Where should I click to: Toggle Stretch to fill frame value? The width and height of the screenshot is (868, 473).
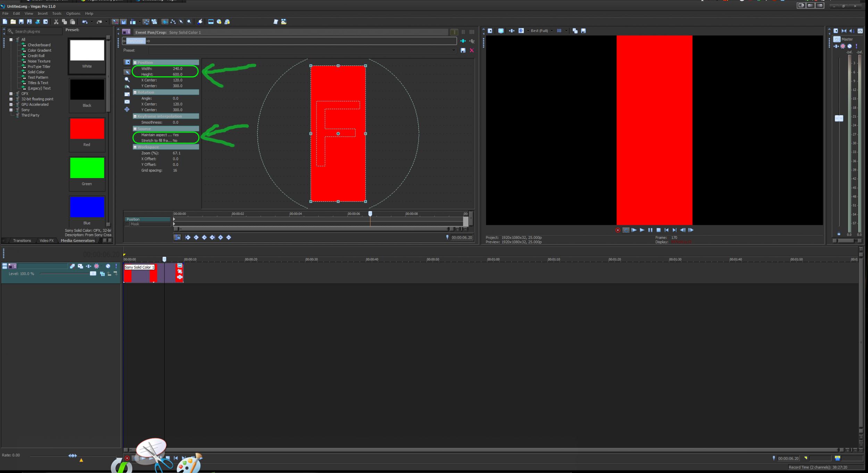(x=175, y=141)
